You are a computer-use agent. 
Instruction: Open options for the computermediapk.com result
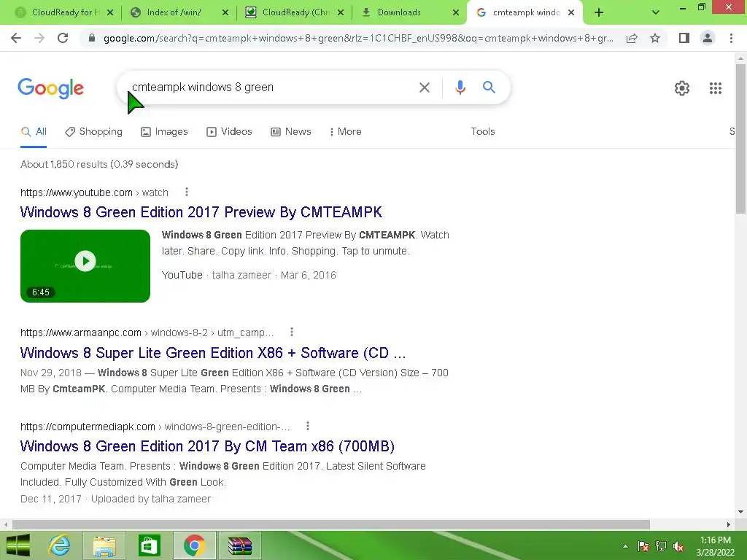click(308, 426)
